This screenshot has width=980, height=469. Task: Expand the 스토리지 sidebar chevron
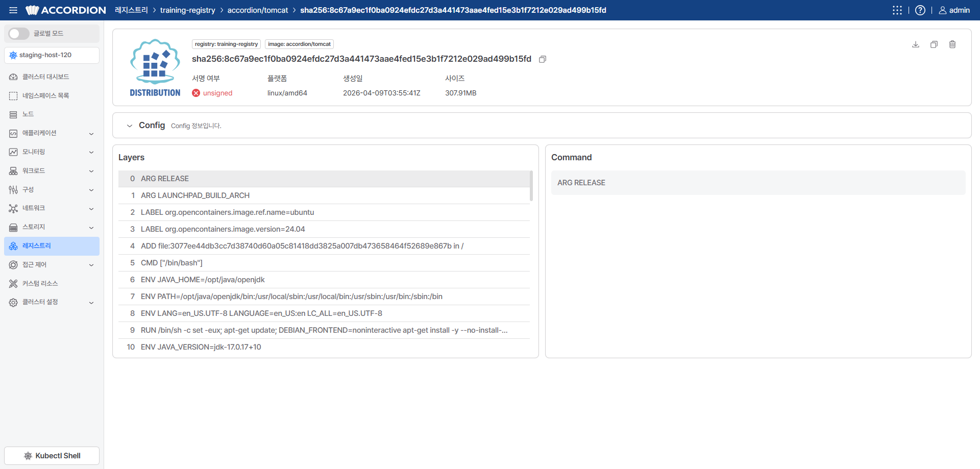pos(91,228)
